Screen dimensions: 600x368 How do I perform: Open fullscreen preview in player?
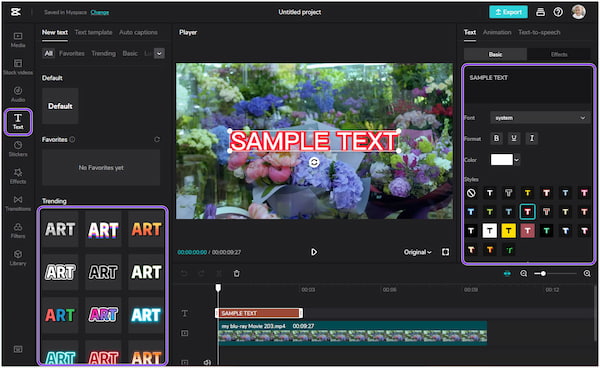click(x=445, y=252)
